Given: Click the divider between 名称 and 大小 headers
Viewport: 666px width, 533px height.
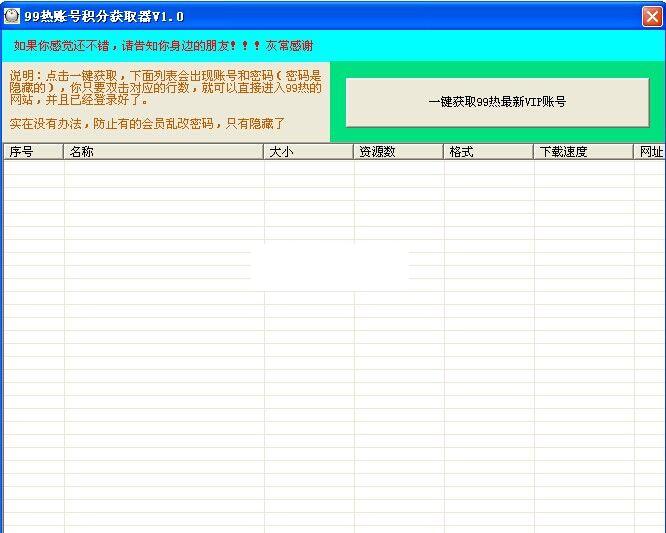Looking at the screenshot, I should [264, 152].
